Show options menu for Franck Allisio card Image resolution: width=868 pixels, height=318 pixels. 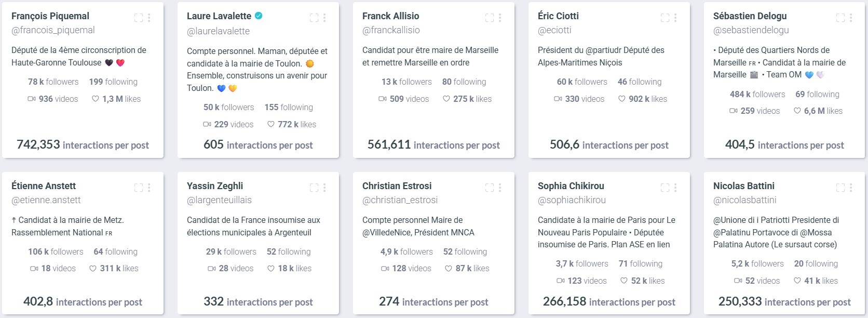500,18
